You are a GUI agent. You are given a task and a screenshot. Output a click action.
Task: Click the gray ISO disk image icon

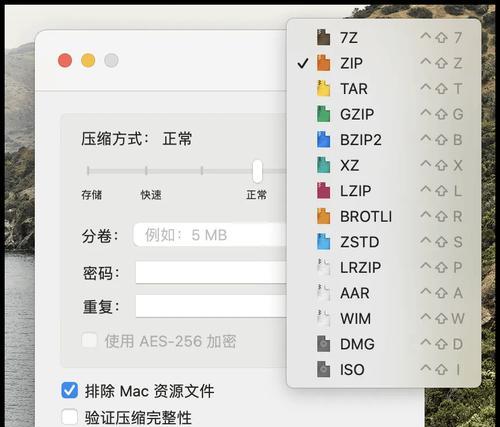pyautogui.click(x=323, y=369)
